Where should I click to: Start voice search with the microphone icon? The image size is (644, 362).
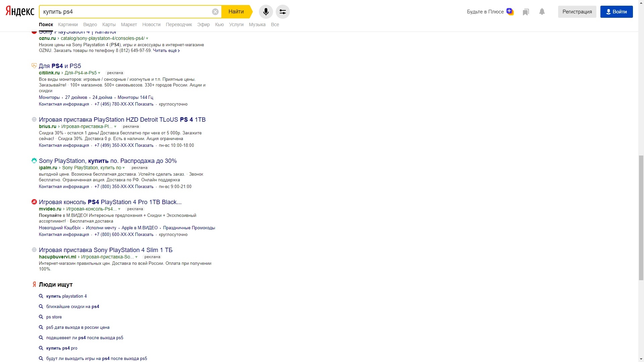[x=266, y=12]
